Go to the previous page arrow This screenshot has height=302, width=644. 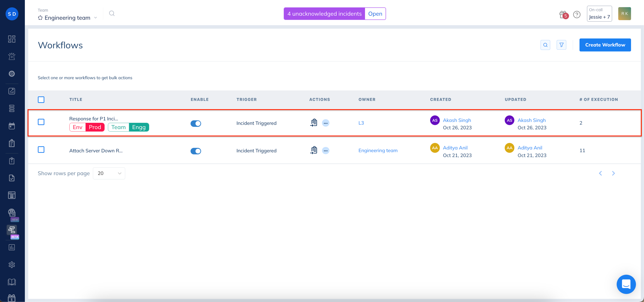[x=600, y=173]
